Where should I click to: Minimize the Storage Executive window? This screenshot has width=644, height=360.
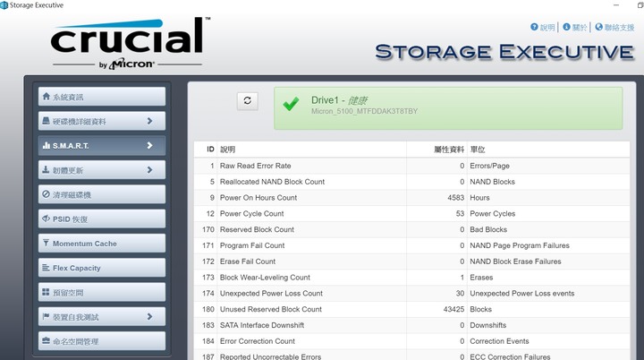[616, 5]
